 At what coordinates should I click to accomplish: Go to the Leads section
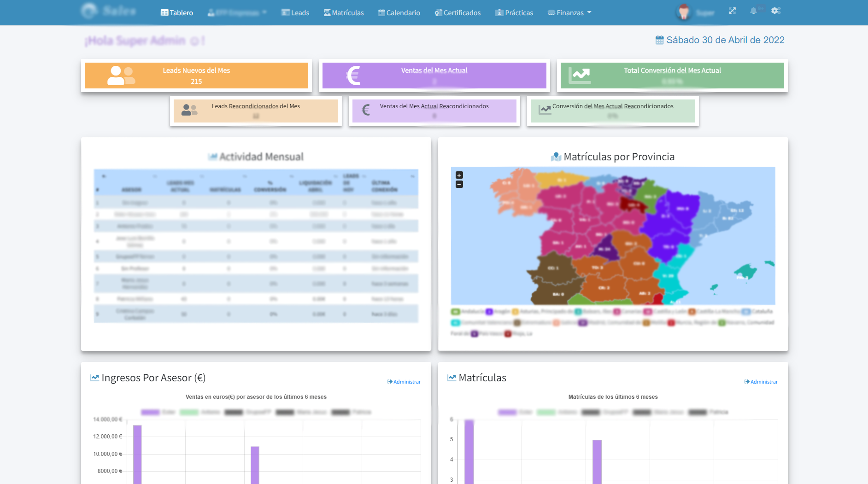coord(295,13)
